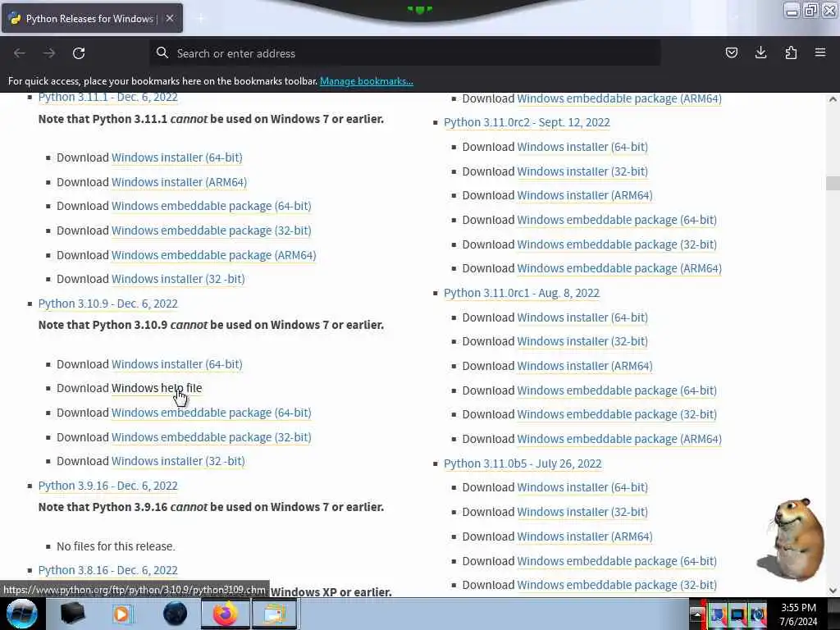Download 3.11.0rc2 Windows installer (64-bit)
Viewport: 840px width, 630px height.
pos(582,147)
